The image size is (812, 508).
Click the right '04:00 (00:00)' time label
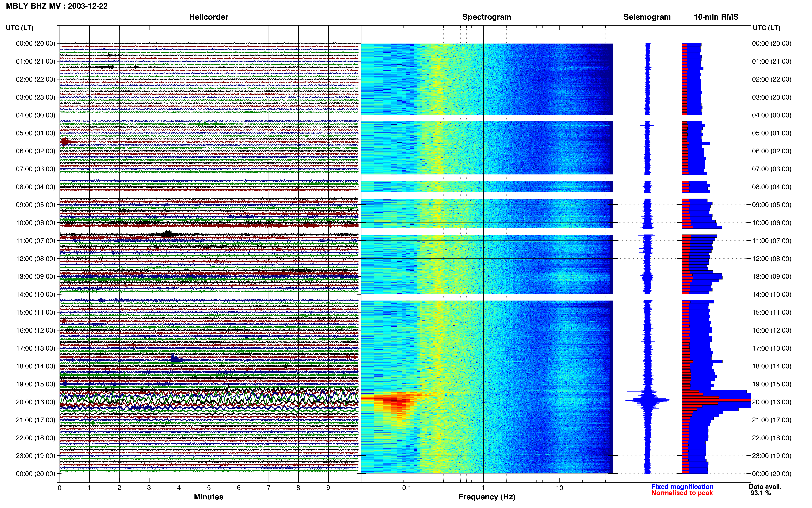pyautogui.click(x=772, y=115)
